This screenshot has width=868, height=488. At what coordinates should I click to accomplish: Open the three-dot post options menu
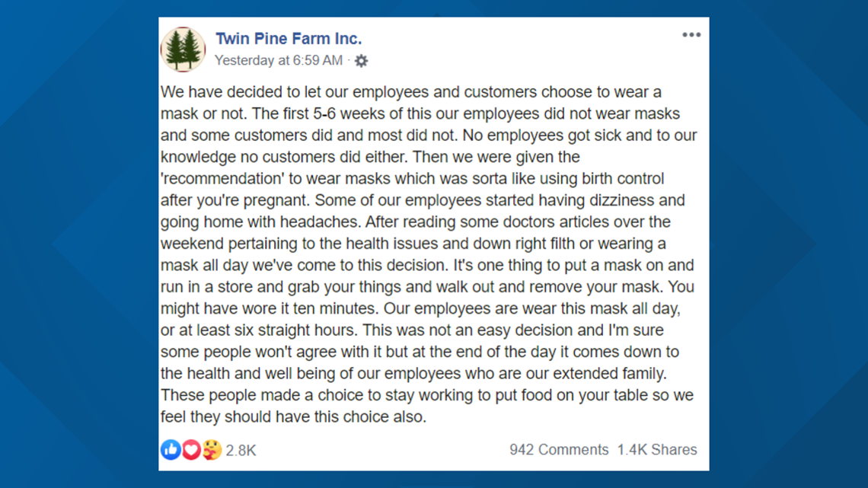tap(691, 35)
